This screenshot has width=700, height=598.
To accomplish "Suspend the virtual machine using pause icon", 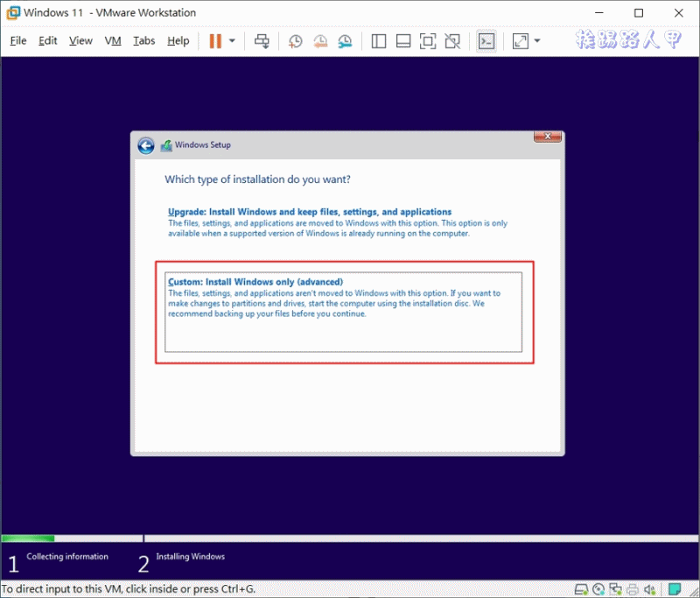I will (213, 41).
